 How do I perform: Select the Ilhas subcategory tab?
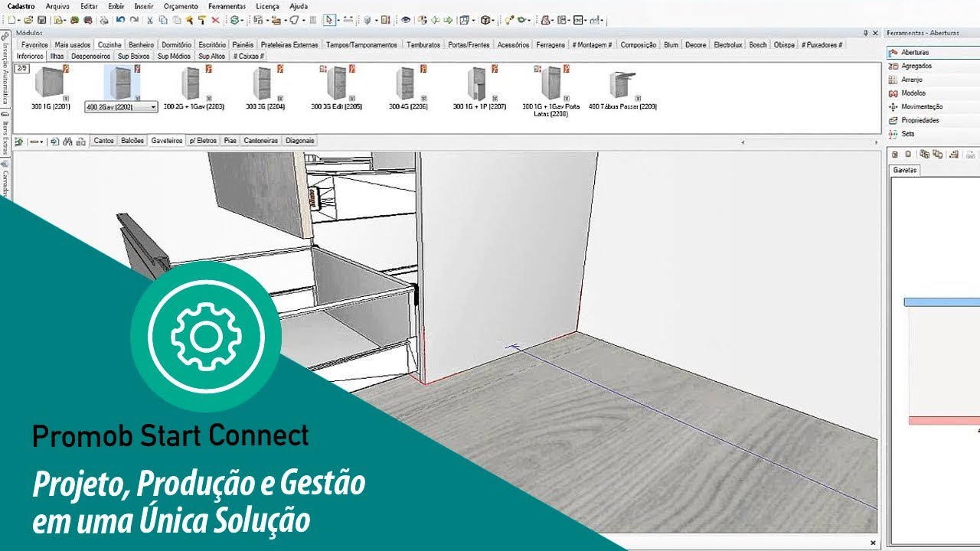(57, 57)
